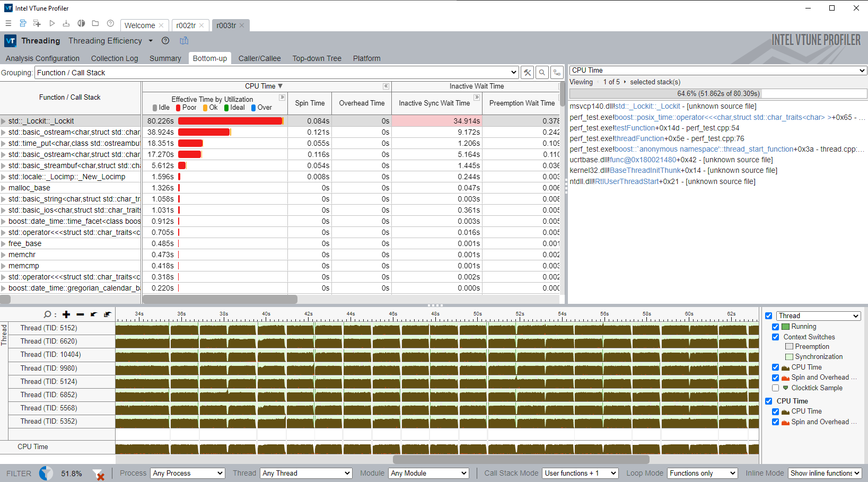Open the Analysis Configuration tab

point(42,58)
